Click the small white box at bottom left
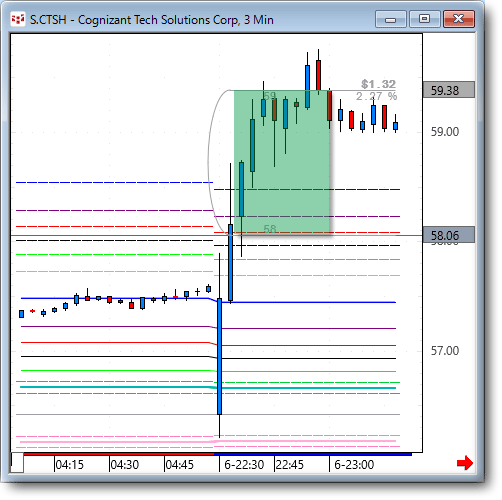Screen dimensions: 502x500 pos(17,462)
